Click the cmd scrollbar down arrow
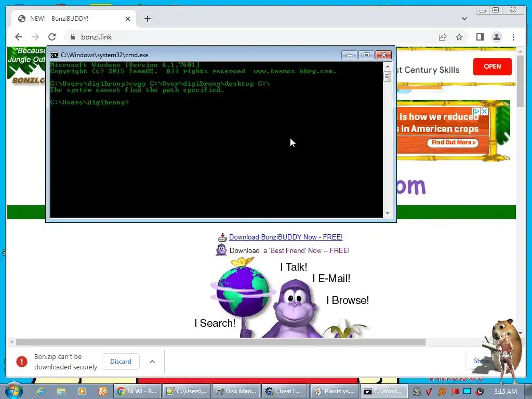The height and width of the screenshot is (399, 532). [388, 214]
